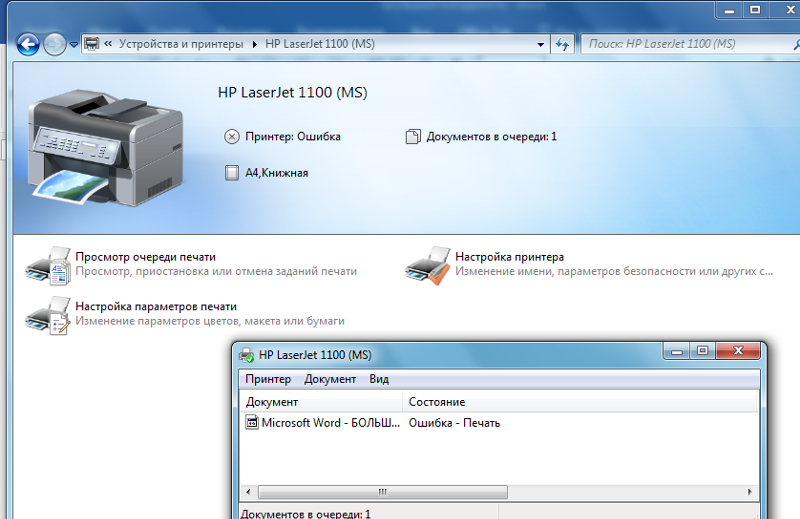The height and width of the screenshot is (519, 800).
Task: Select the Microsoft Word - БОЛЬШ... print job
Action: coord(331,423)
